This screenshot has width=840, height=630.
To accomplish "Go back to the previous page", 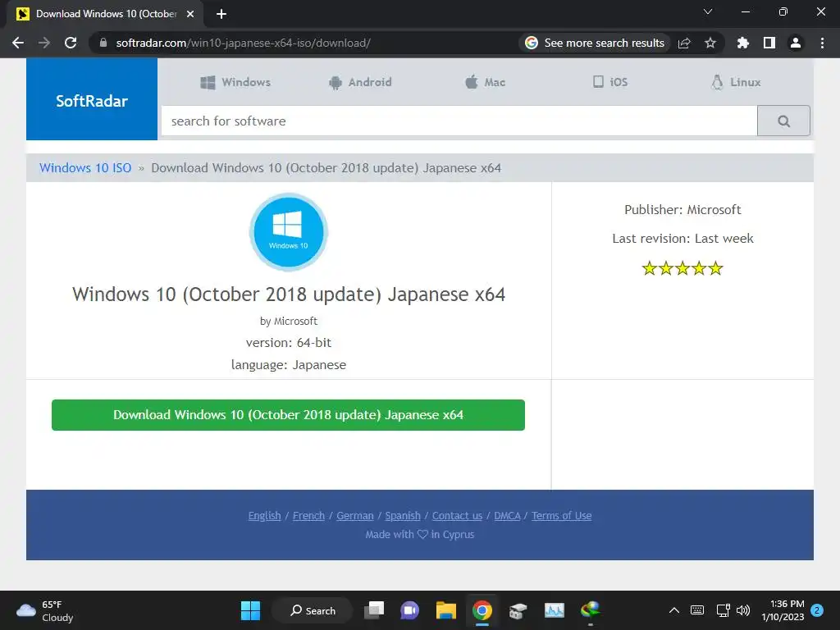I will (18, 43).
